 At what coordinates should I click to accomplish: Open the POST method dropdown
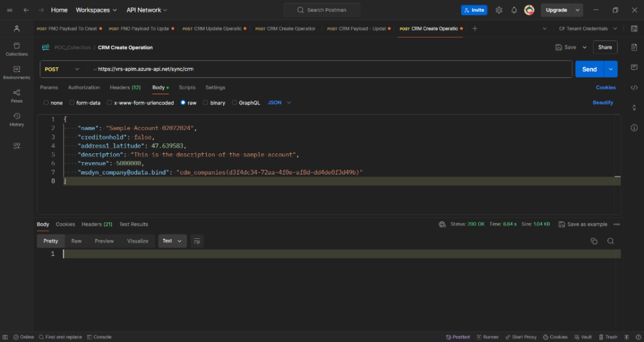coord(62,69)
